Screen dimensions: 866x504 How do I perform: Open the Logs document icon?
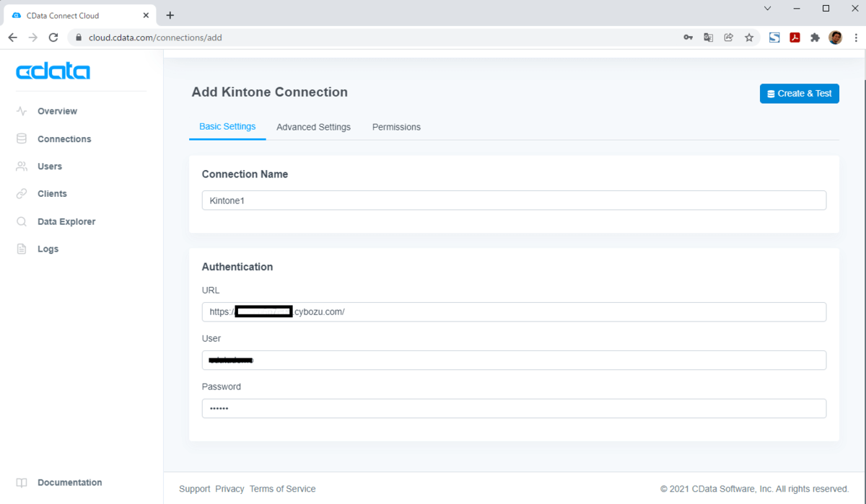click(x=22, y=249)
